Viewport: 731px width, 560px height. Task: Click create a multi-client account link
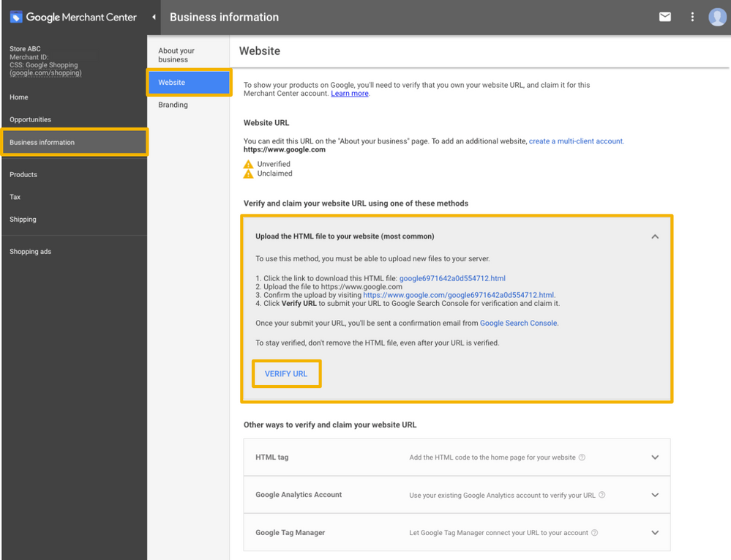pos(576,141)
